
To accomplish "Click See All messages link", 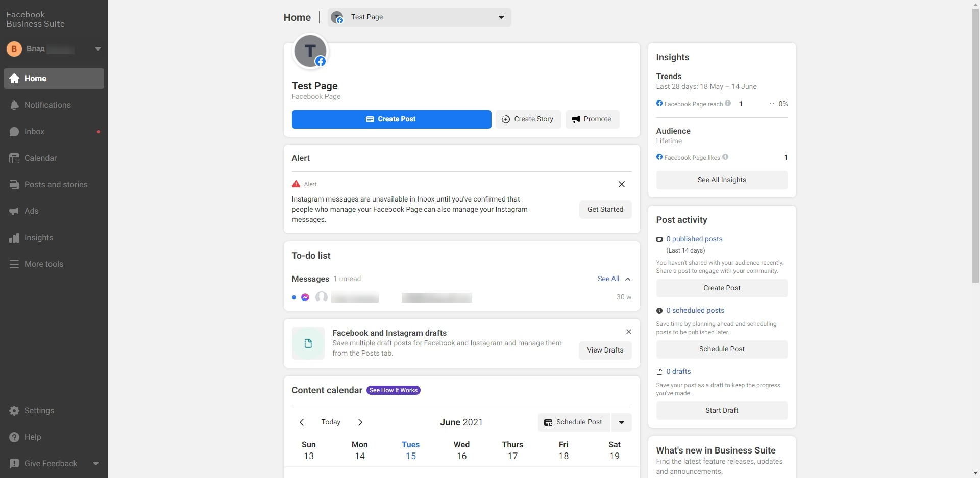I will click(608, 279).
